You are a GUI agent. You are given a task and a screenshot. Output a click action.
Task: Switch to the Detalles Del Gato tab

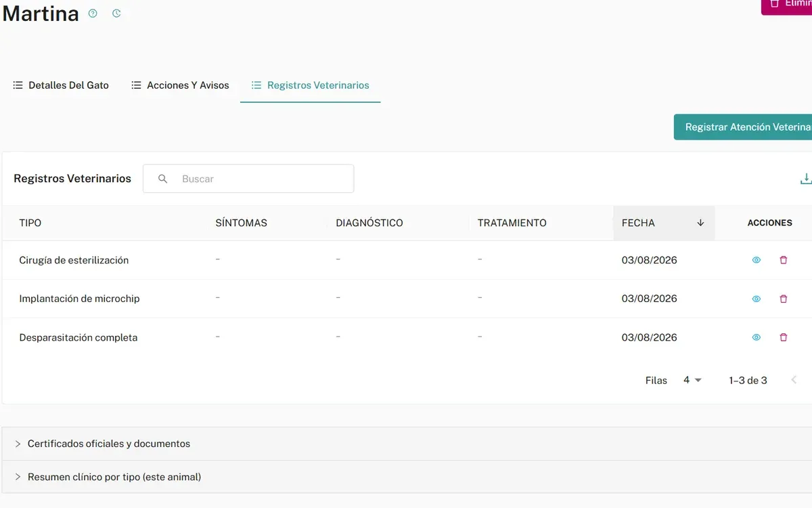click(61, 85)
